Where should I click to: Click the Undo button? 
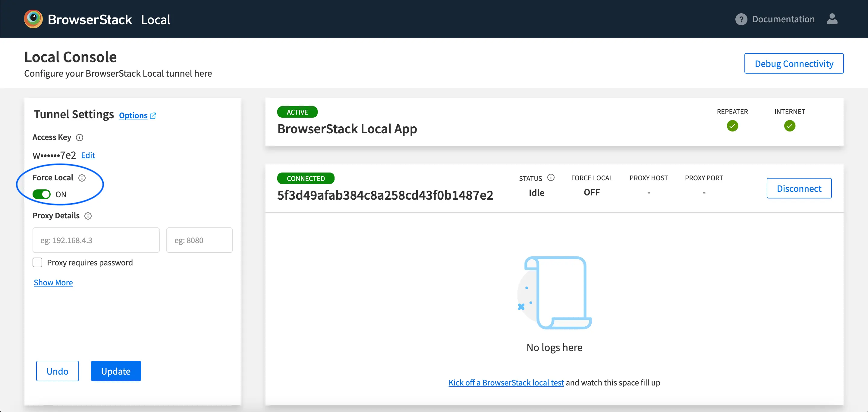[x=57, y=371]
